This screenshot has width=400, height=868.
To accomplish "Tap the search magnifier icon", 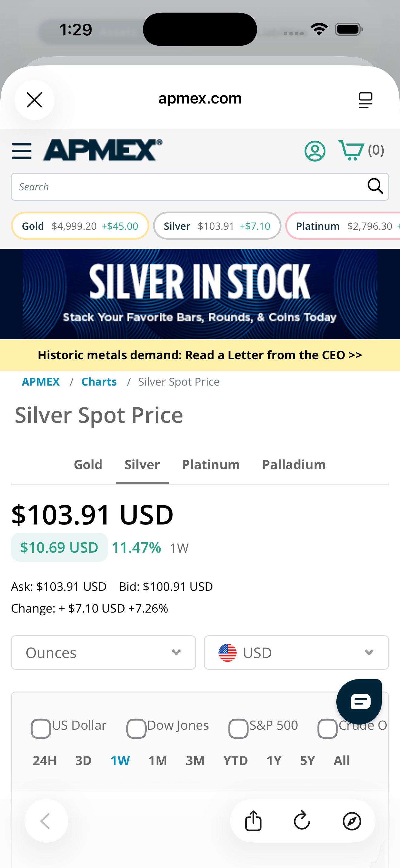I will tap(375, 186).
